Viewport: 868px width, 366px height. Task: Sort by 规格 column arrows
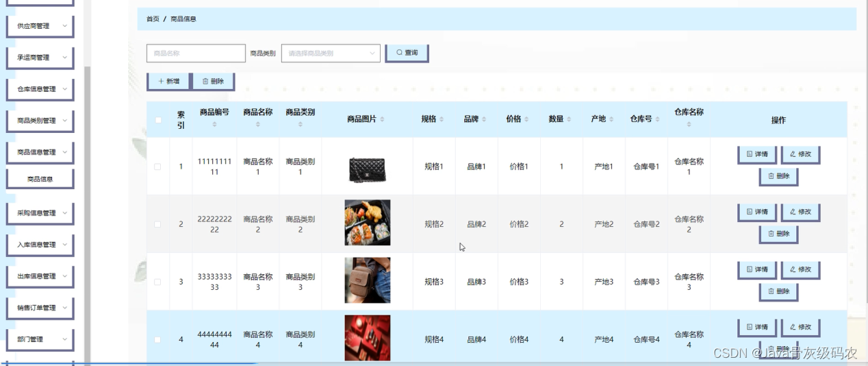point(442,119)
